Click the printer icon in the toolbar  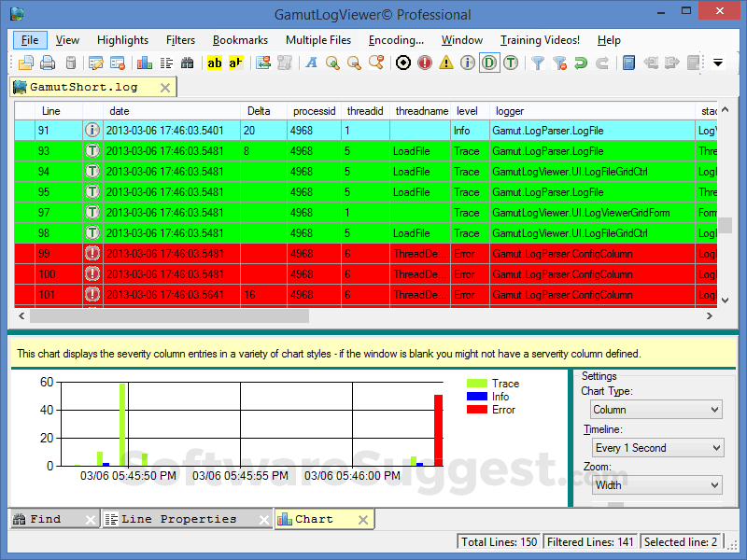(48, 64)
